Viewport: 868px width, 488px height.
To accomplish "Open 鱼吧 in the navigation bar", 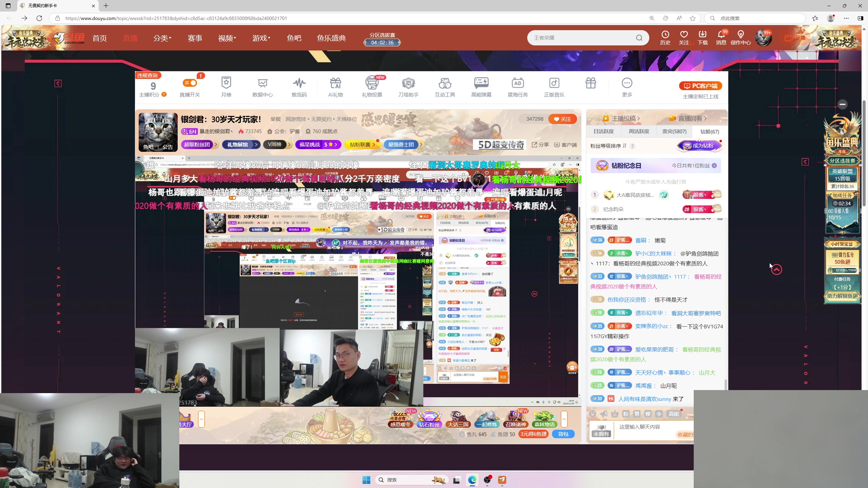I will [294, 38].
